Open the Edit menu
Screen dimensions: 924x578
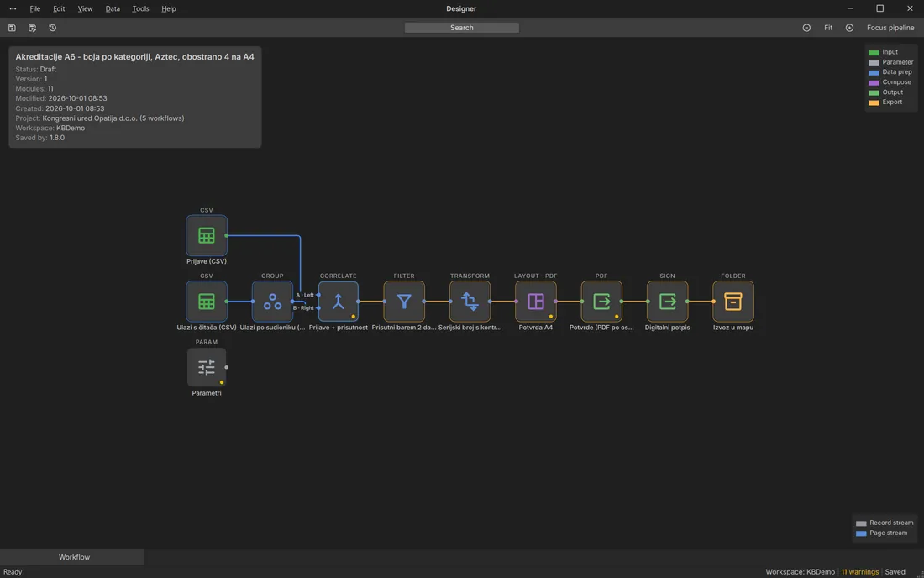[x=59, y=9]
